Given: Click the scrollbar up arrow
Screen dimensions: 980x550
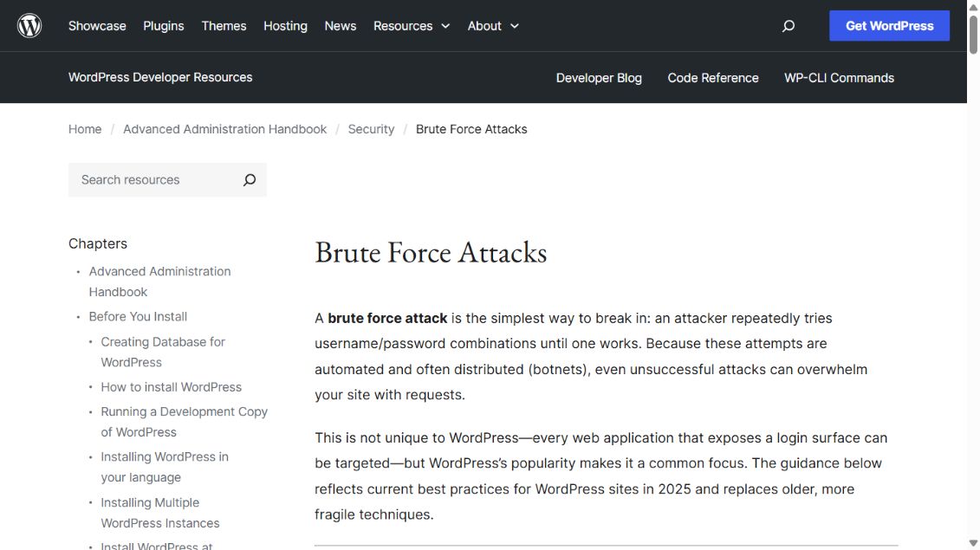Looking at the screenshot, I should click(973, 6).
